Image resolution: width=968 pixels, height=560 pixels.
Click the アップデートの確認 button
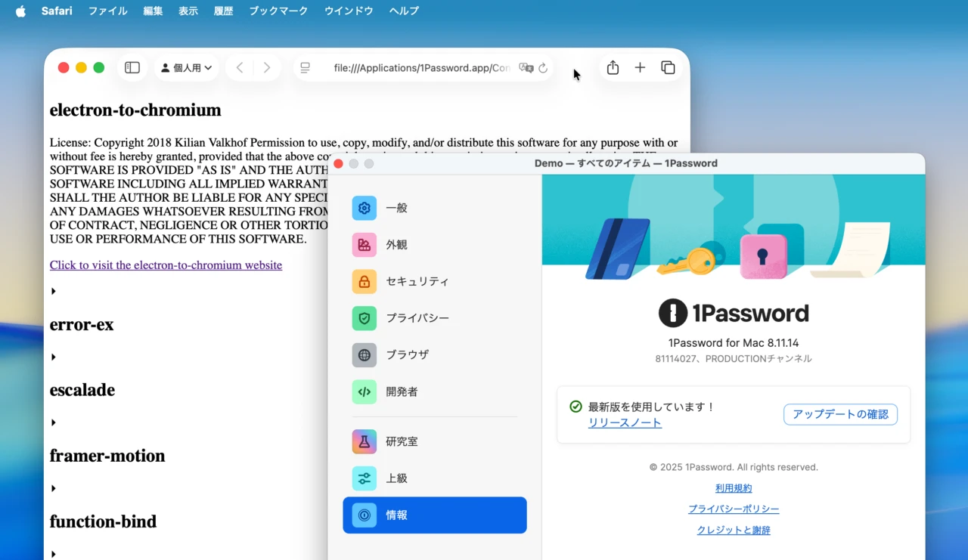(840, 414)
